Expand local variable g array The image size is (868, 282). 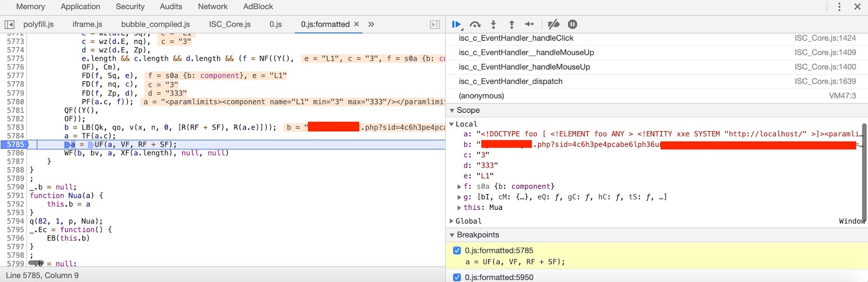coord(459,197)
